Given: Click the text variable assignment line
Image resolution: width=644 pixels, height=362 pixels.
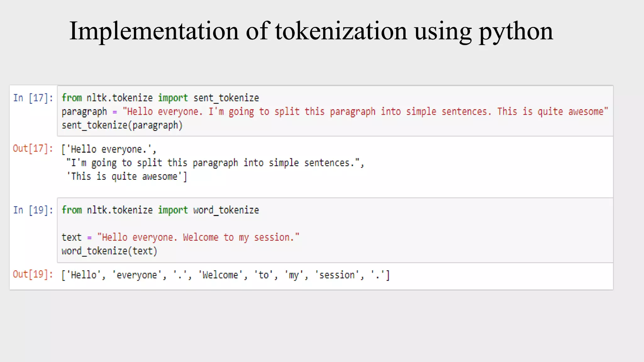Looking at the screenshot, I should coord(180,237).
